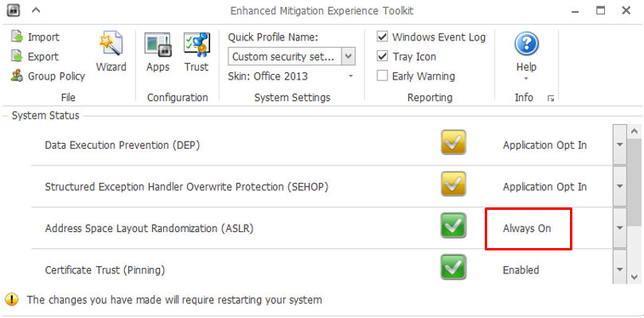
Task: Enable the Early Warning checkbox
Action: [382, 76]
